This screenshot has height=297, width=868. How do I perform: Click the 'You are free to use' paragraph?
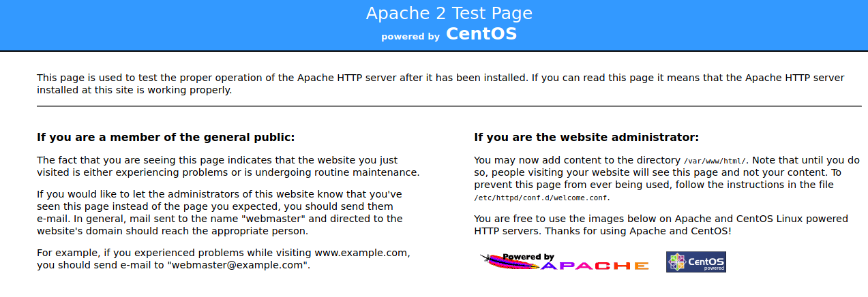pos(660,219)
